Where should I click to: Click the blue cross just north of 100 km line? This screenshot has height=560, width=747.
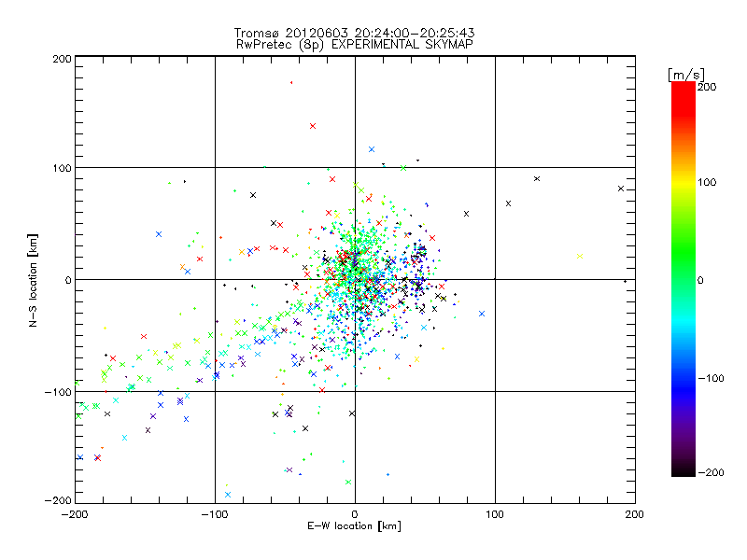(x=372, y=149)
